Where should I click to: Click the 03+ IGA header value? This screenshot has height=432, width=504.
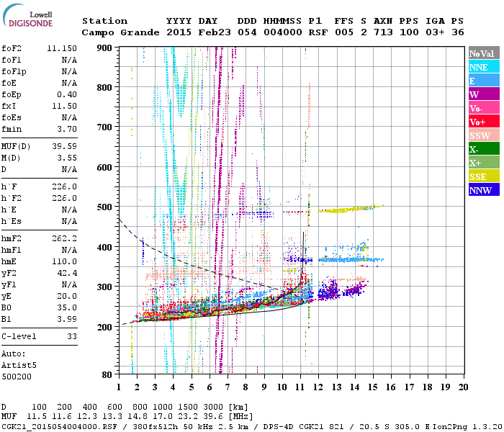pyautogui.click(x=435, y=32)
